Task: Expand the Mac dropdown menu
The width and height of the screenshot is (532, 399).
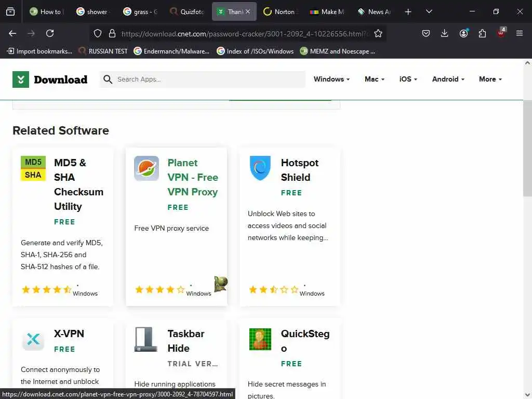Action: (x=375, y=79)
